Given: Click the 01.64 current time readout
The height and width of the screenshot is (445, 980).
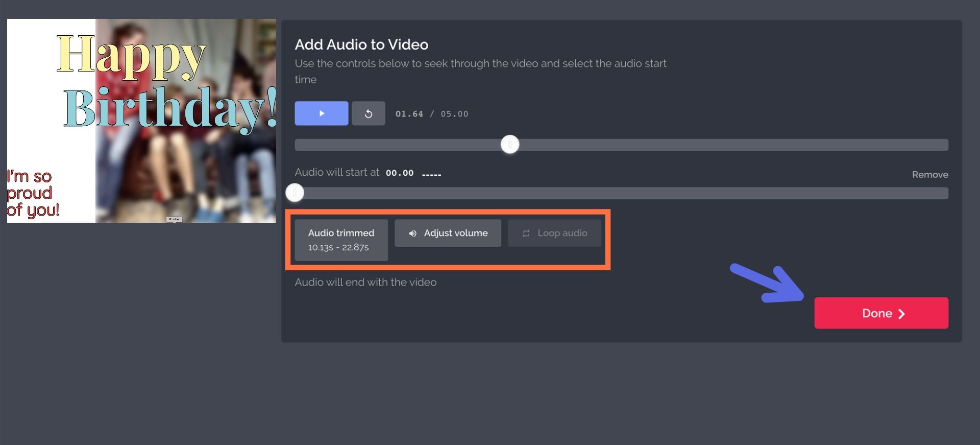Looking at the screenshot, I should click(409, 114).
